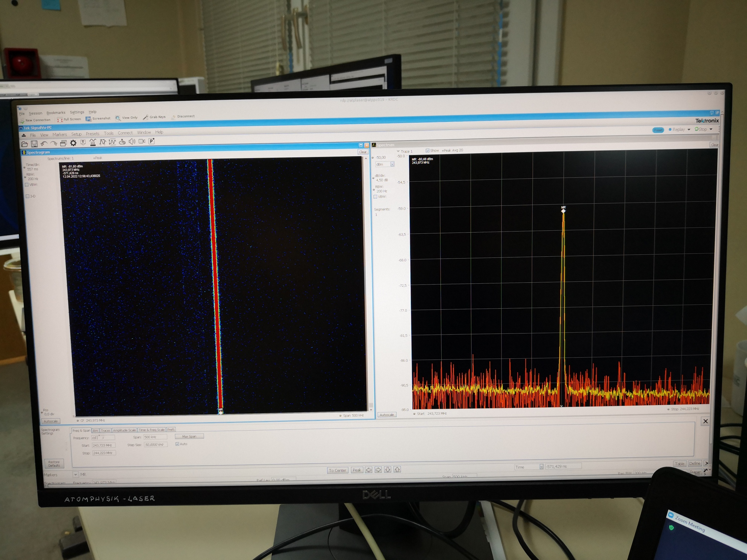This screenshot has width=747, height=560.
Task: Click the trigger 'T' toolbar icon
Action: [x=83, y=142]
